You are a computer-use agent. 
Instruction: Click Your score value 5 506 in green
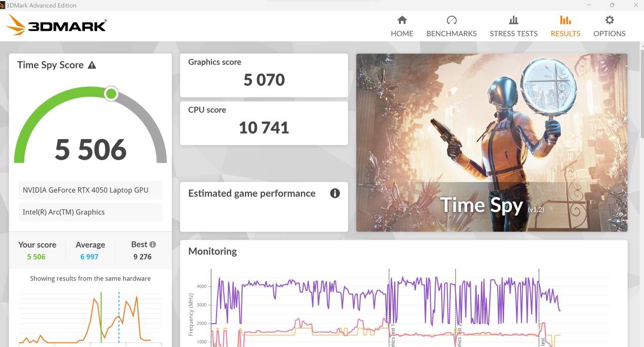36,257
